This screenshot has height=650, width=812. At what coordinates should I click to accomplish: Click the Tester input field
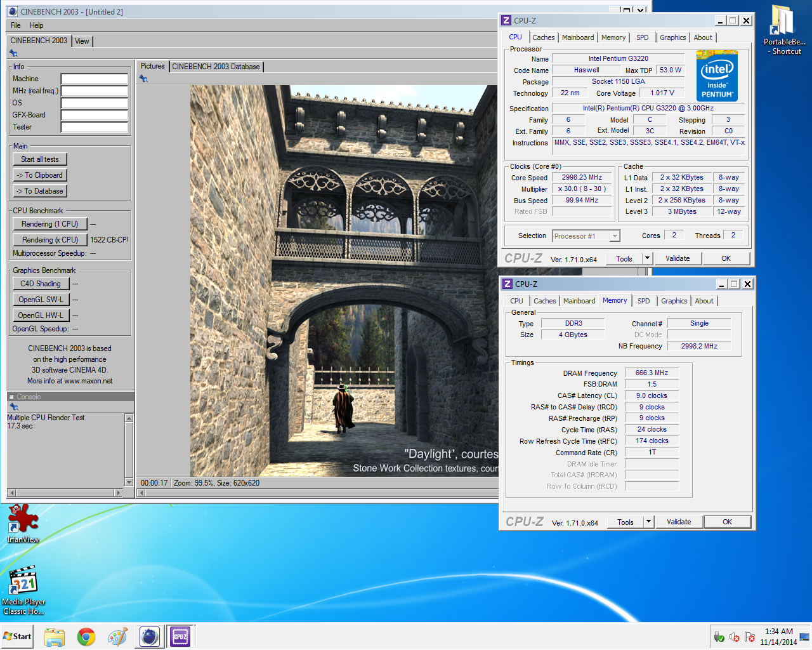pyautogui.click(x=95, y=127)
